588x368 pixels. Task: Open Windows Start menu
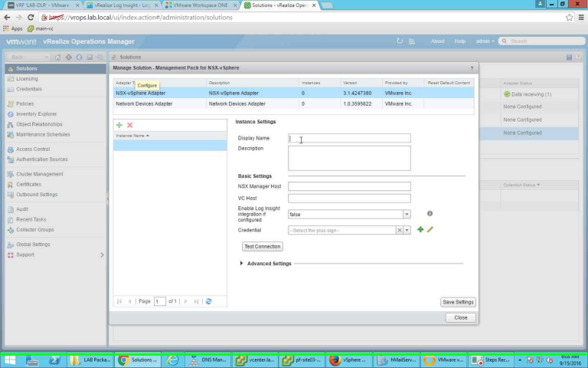coord(10,360)
